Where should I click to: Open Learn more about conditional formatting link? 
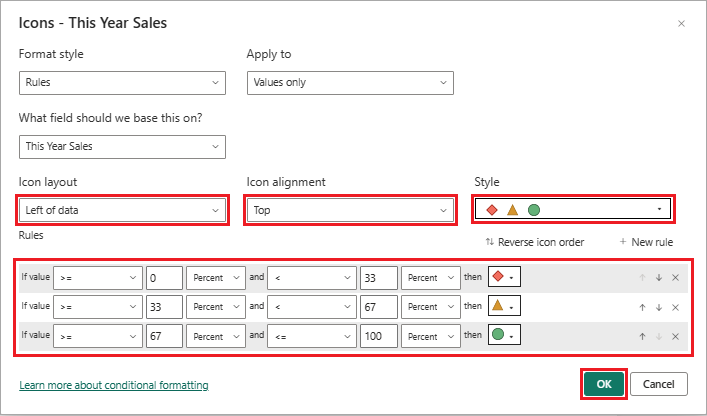114,385
